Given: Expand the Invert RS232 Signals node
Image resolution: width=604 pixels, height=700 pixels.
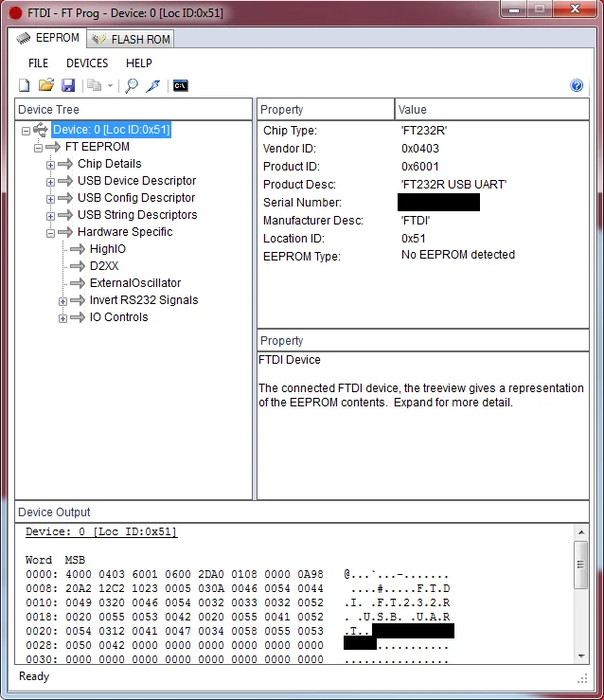Looking at the screenshot, I should pos(62,301).
